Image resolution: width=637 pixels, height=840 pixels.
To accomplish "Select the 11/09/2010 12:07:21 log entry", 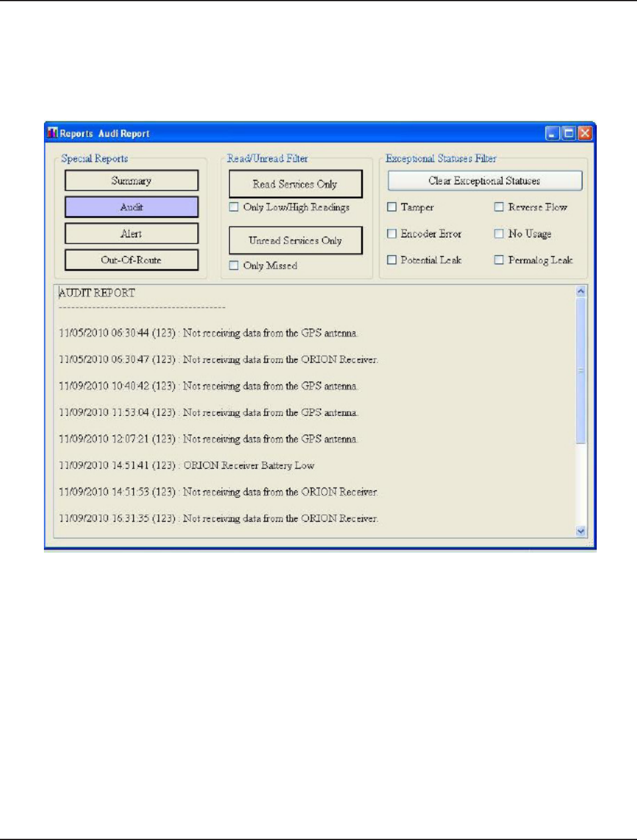I will tap(208, 439).
